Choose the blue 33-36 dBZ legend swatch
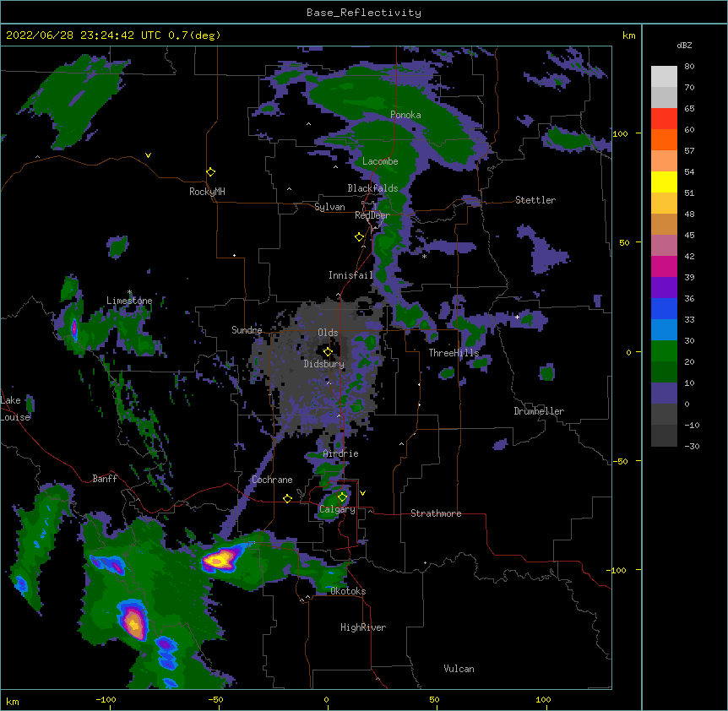Screen dimensions: 728x711 664,308
